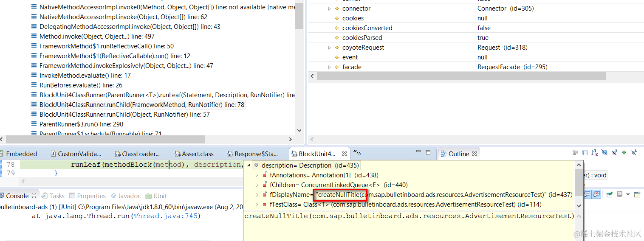Image resolution: width=644 pixels, height=241 pixels.
Task: Maximize the editor area
Action: click(x=428, y=152)
